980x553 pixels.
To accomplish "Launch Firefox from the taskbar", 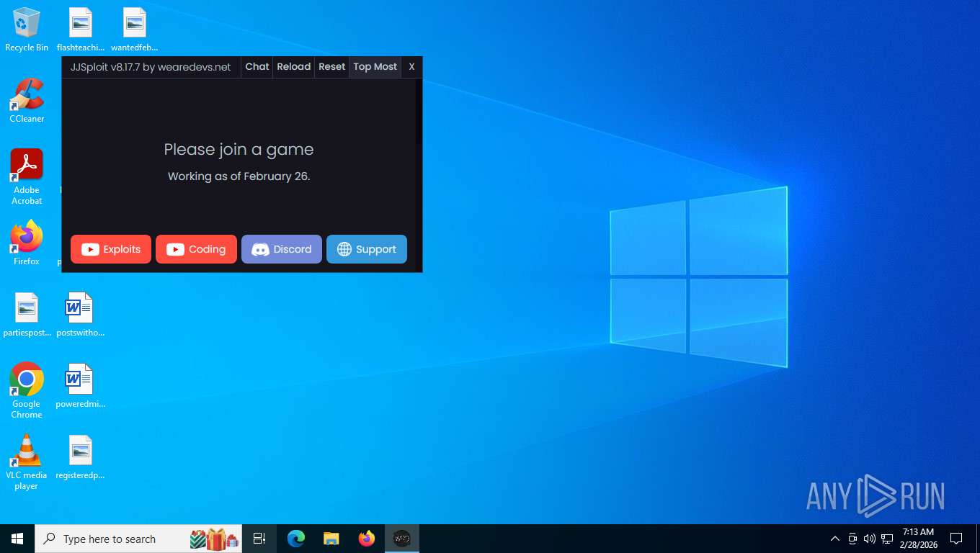I will 367,539.
